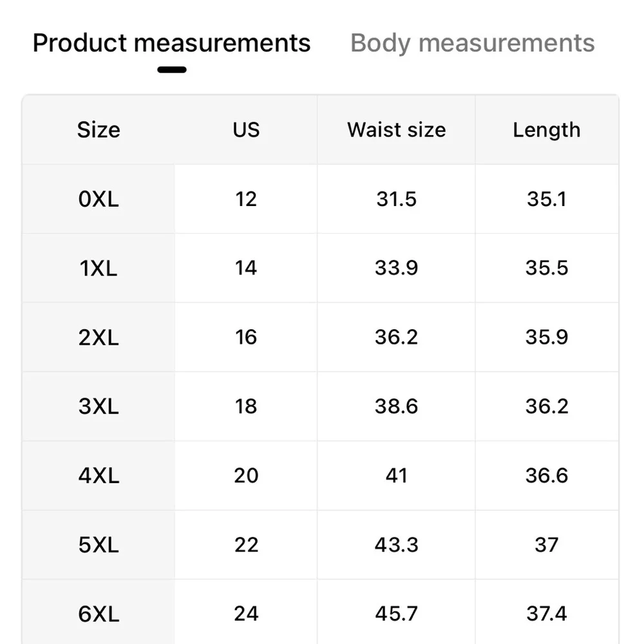Select the 0XL size row label
Screen dimensions: 644x644
click(99, 199)
